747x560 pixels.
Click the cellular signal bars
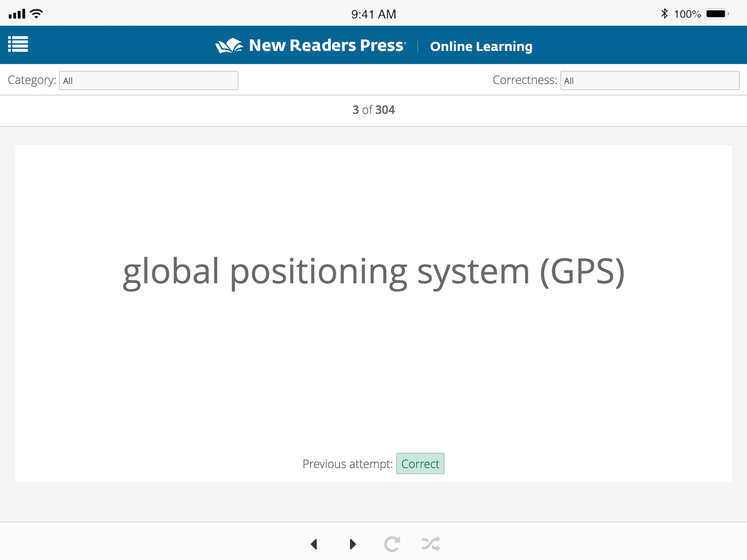point(17,14)
